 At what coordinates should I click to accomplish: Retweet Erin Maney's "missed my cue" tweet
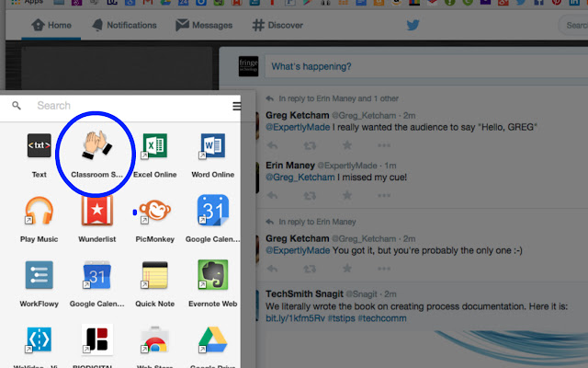310,196
